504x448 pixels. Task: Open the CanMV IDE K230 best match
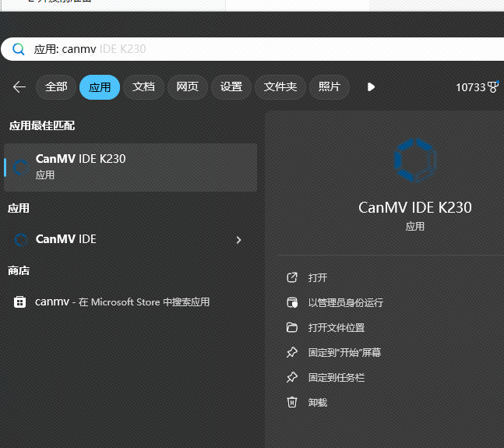131,168
